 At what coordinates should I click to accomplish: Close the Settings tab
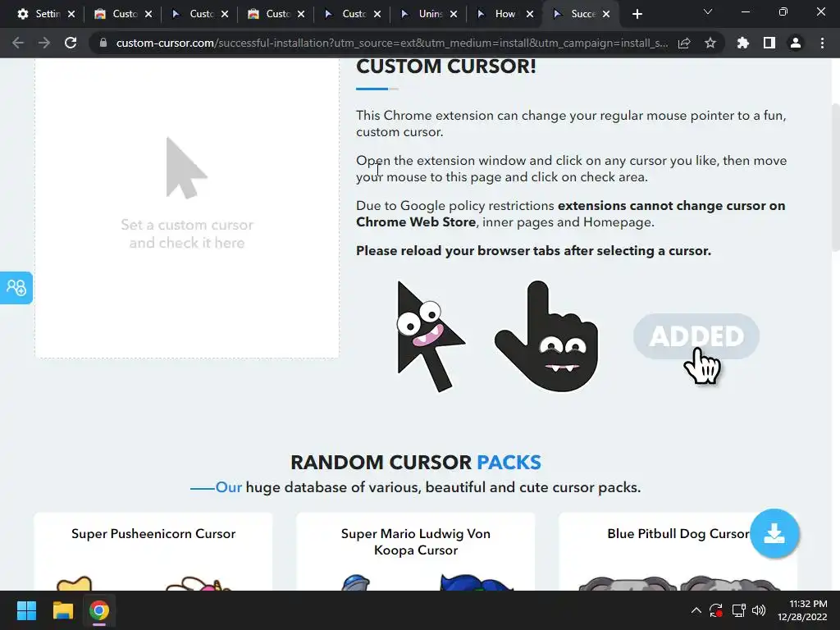tap(72, 14)
